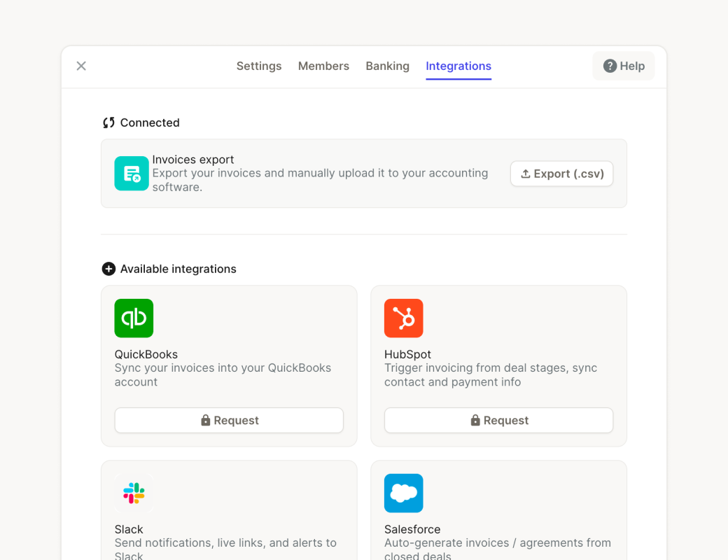This screenshot has height=560, width=728.
Task: Select the Integrations tab
Action: [x=458, y=66]
